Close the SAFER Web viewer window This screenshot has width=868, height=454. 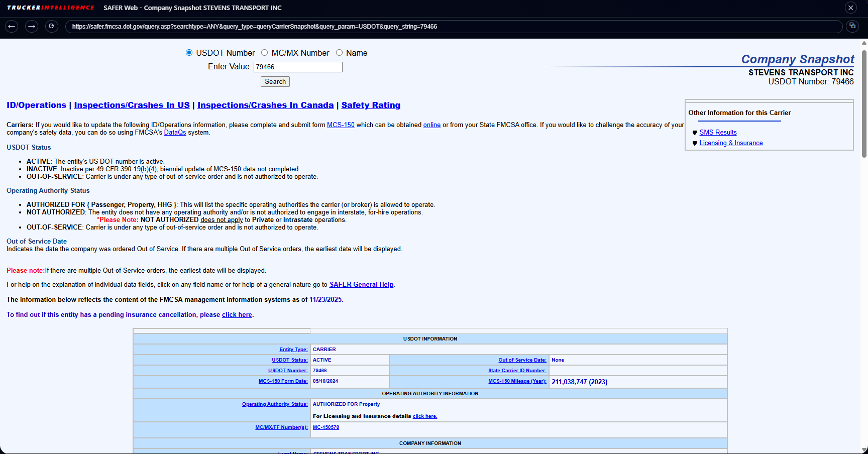(x=851, y=8)
